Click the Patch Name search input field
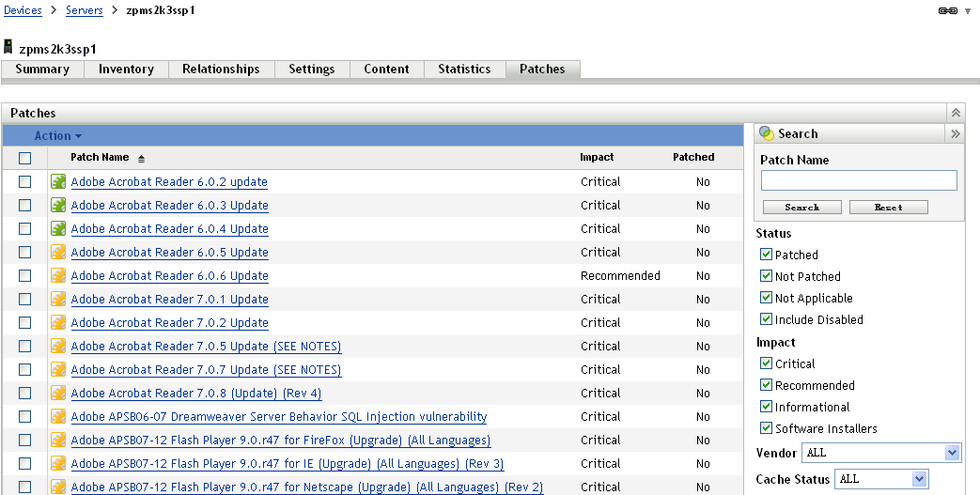 (x=859, y=180)
